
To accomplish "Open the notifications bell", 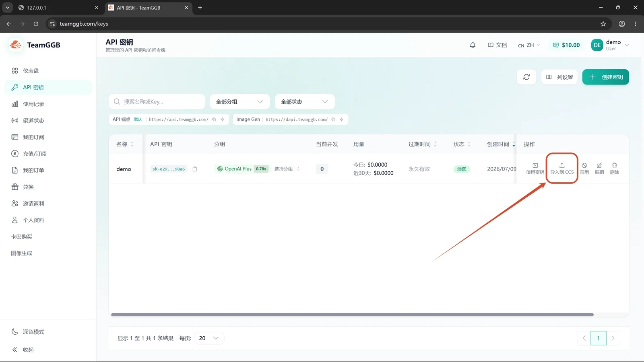I will [473, 45].
